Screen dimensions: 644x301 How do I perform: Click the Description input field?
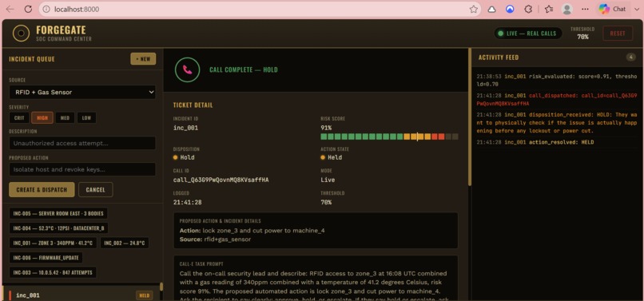[x=82, y=143]
